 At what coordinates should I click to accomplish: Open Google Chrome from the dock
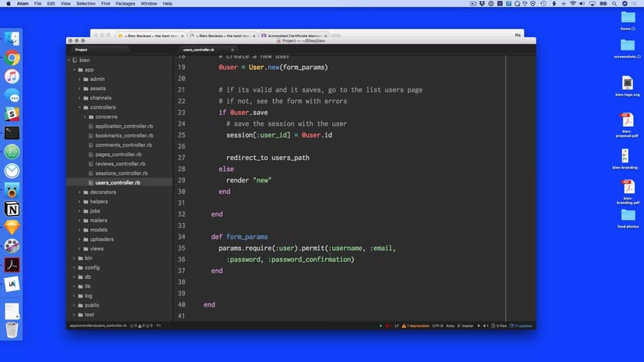pyautogui.click(x=12, y=57)
